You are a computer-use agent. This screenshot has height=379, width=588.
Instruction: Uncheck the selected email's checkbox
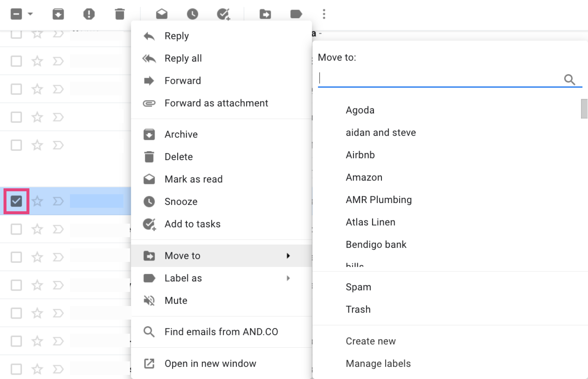pos(16,201)
